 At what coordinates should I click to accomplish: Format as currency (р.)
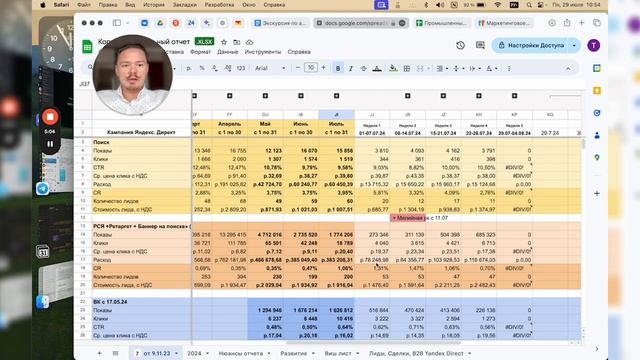(x=189, y=68)
